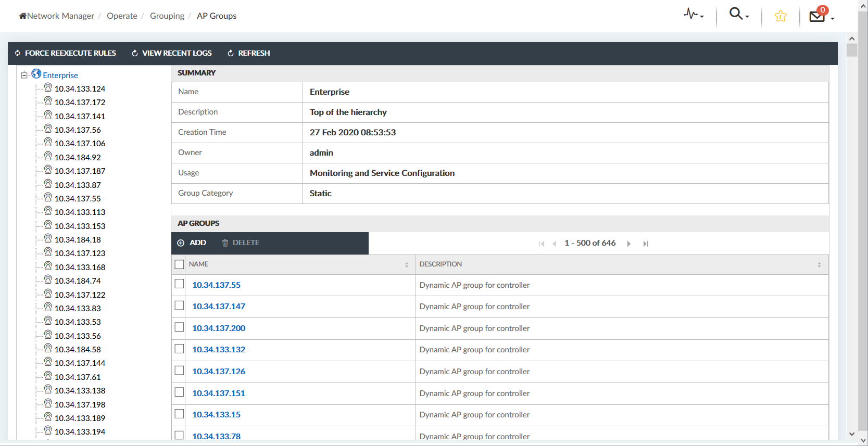Sort table by Name column arrows
The height and width of the screenshot is (446, 868).
(407, 265)
